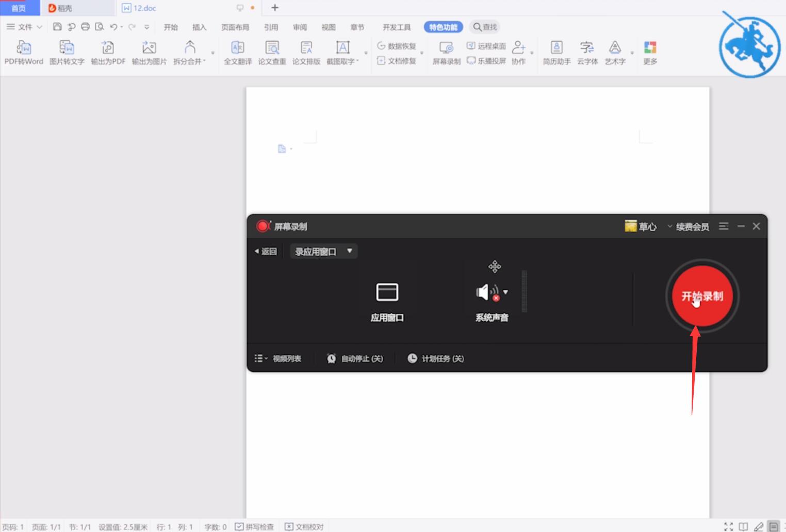
Task: Toggle 计划任务 (关) option
Action: click(x=436, y=358)
